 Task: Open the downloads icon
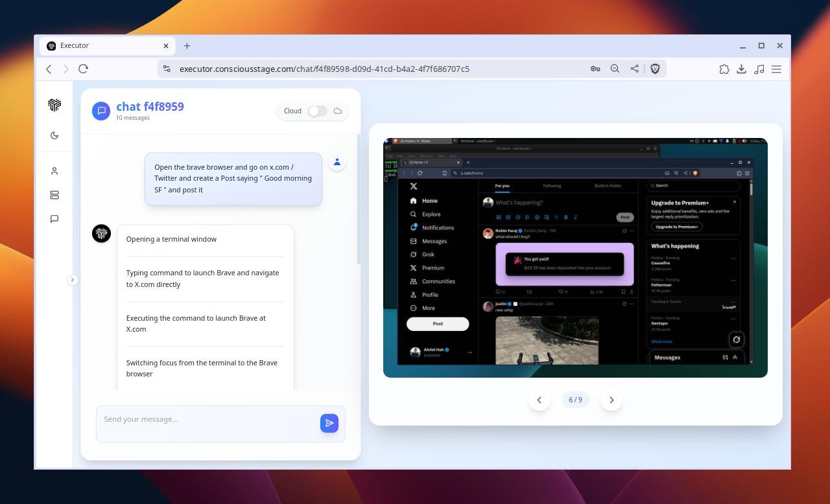pos(741,69)
